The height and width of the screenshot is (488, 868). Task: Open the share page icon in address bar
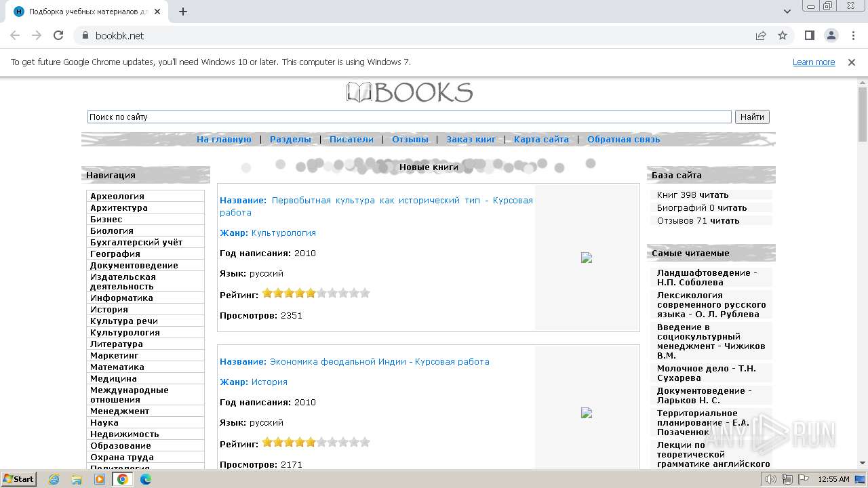[761, 35]
